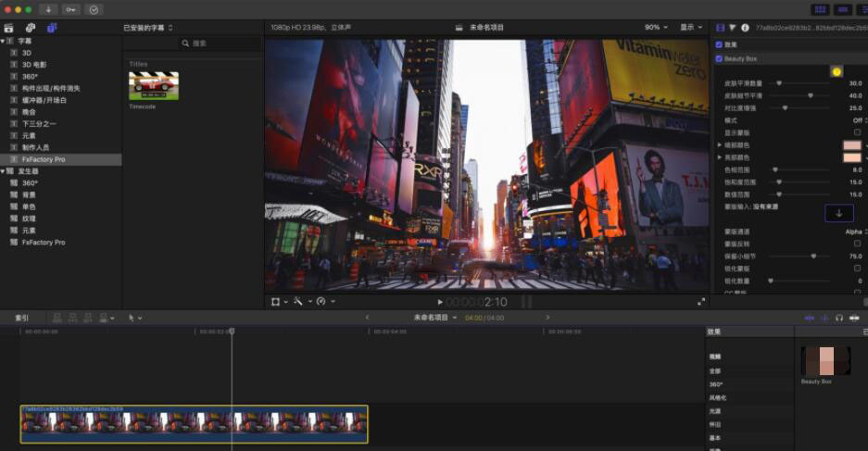Click the connect clip to storyline icon
868x451 pixels.
click(x=57, y=318)
